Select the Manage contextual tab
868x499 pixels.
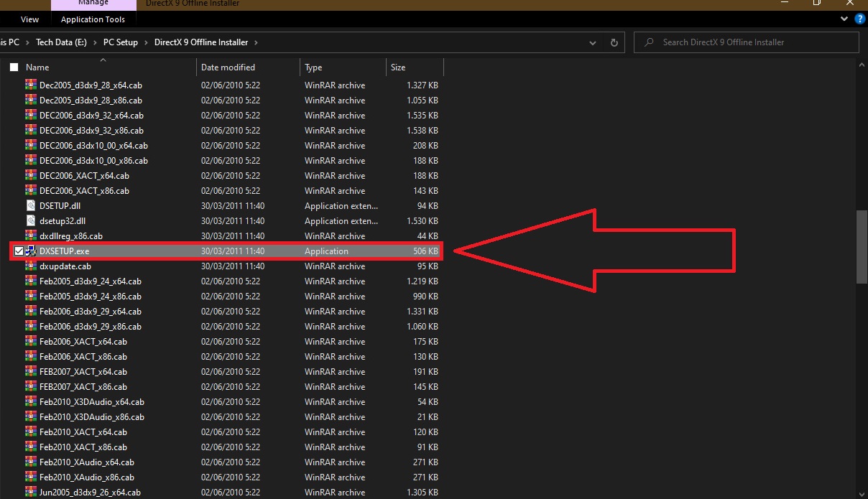coord(93,4)
